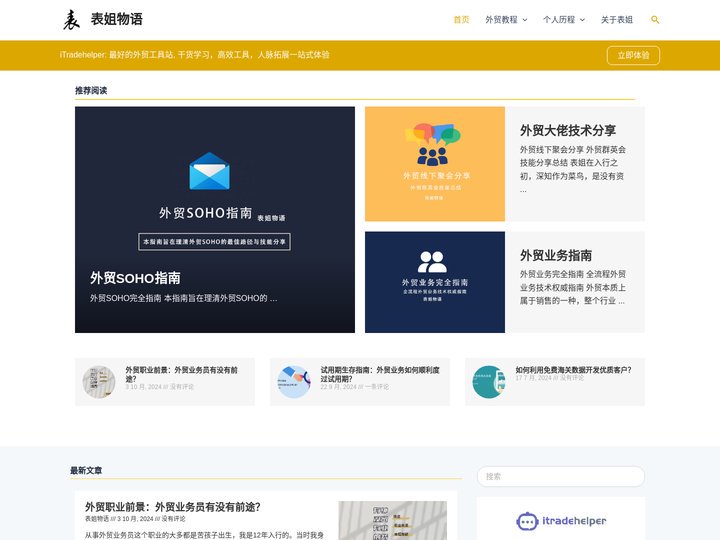Screen dimensions: 720x540
Task: Open round thumbnail for 海关数据 post
Action: click(489, 382)
